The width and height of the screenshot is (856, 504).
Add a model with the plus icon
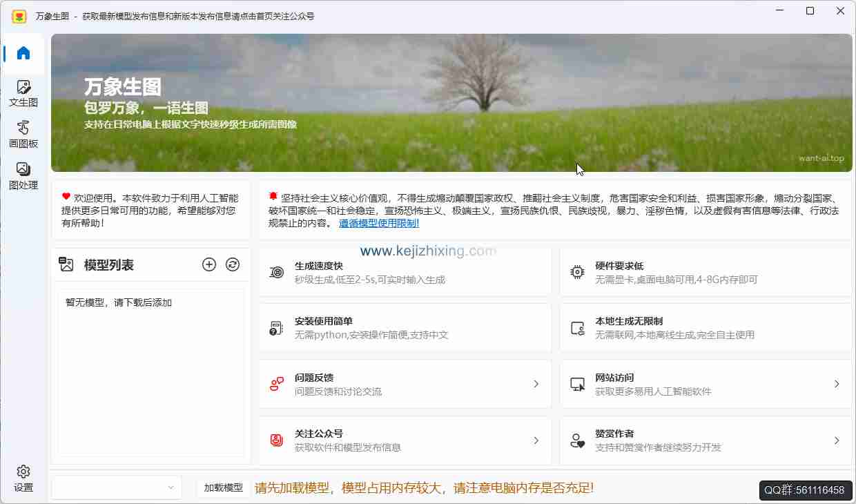[x=208, y=264]
